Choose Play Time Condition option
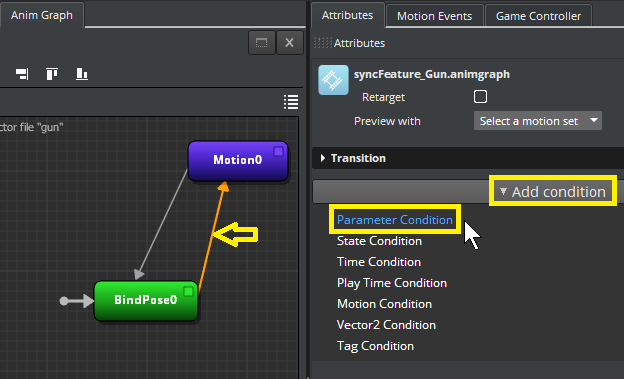The height and width of the screenshot is (379, 624). [392, 283]
